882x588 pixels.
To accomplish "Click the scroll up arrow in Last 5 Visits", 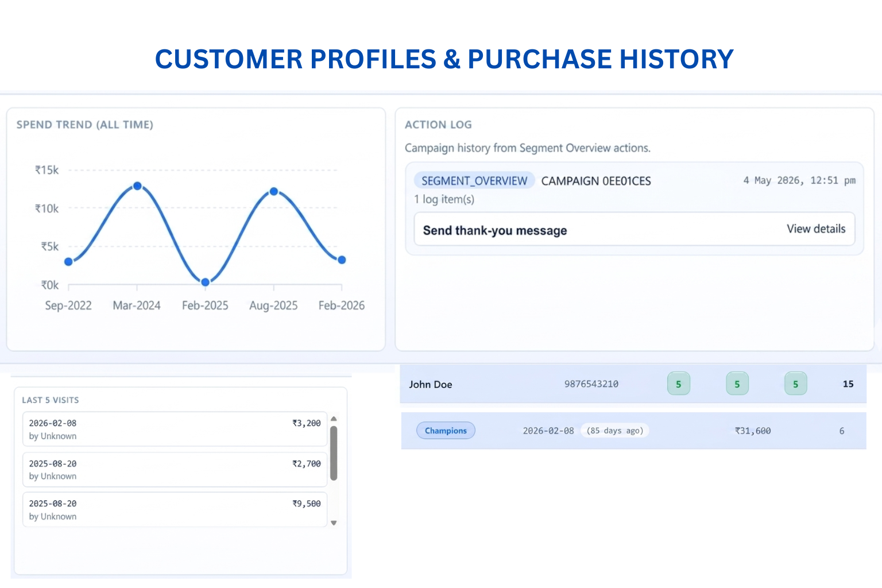I will (x=334, y=419).
